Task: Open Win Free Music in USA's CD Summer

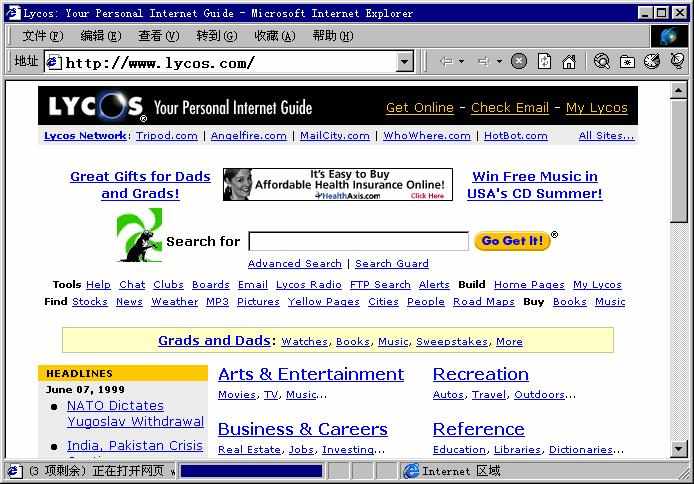Action: pyautogui.click(x=535, y=185)
